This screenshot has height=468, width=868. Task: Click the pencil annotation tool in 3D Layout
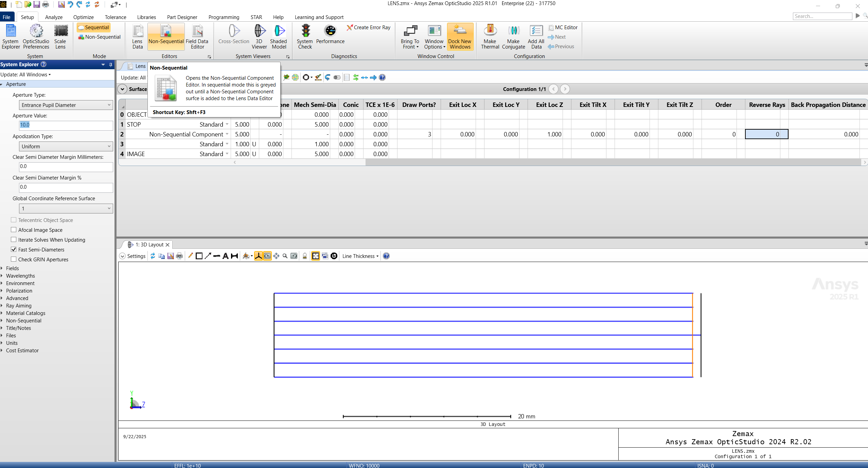coord(190,256)
